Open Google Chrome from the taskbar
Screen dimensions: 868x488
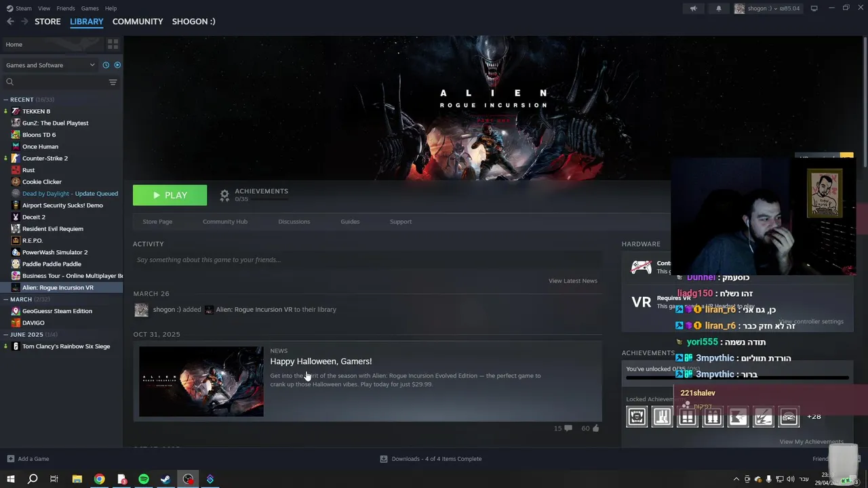coord(100,479)
